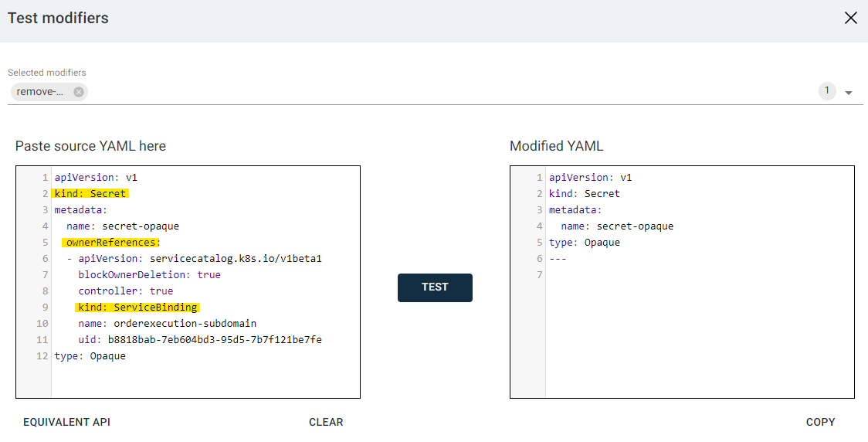This screenshot has height=442, width=868.
Task: Click line number 7 in Modified YAML gutter
Action: point(539,275)
